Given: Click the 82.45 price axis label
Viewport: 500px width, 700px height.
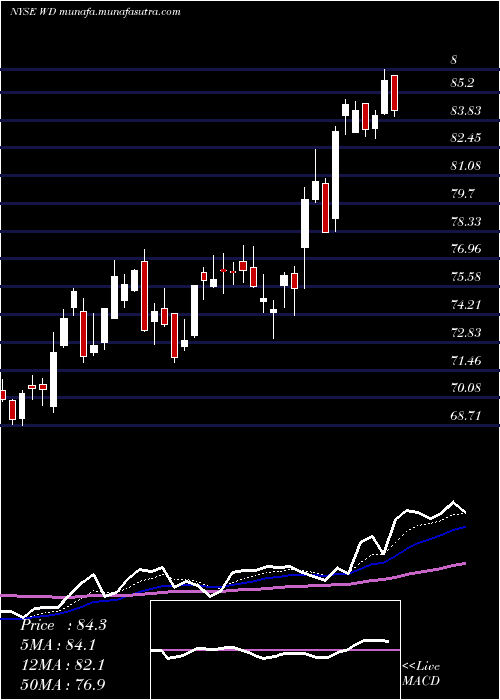Looking at the screenshot, I should tap(466, 138).
